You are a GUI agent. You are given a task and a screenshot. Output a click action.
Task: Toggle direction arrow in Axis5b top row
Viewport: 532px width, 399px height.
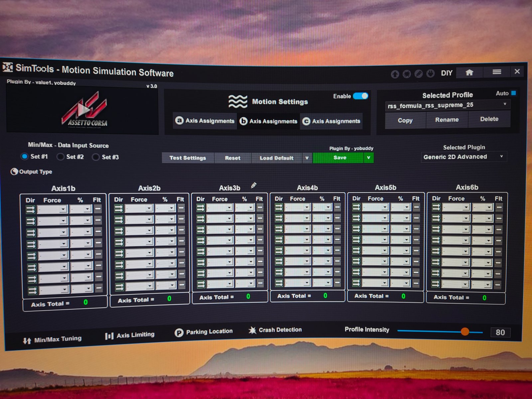coord(356,207)
